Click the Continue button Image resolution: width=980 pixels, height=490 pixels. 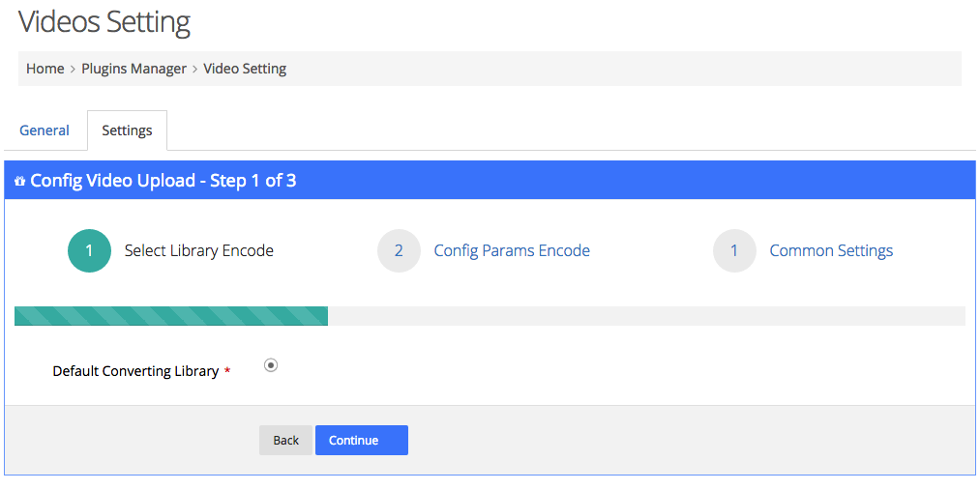361,440
